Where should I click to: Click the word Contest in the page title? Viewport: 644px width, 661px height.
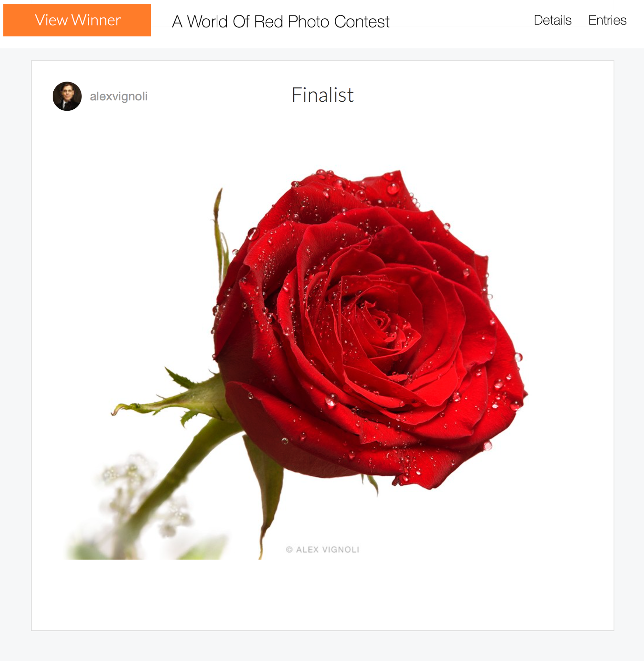pos(362,22)
